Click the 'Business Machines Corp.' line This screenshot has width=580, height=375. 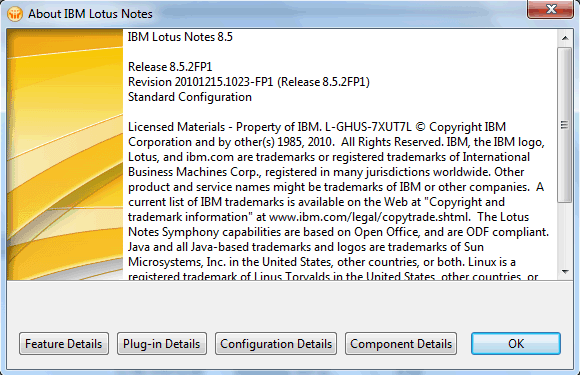tap(326, 172)
